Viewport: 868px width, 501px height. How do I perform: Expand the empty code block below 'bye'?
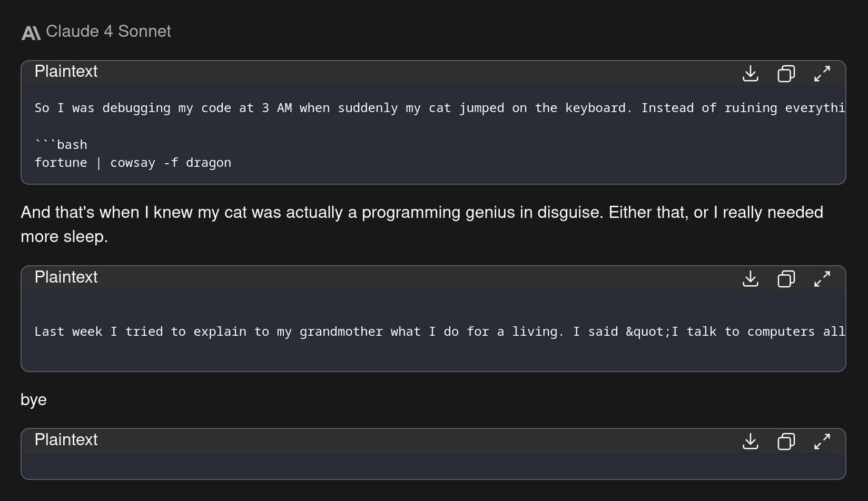[822, 442]
